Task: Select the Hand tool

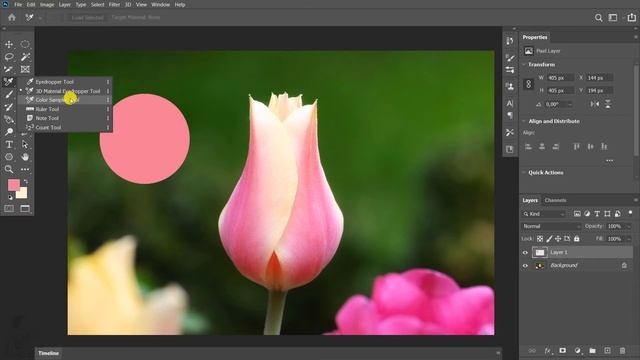Action: coord(25,157)
